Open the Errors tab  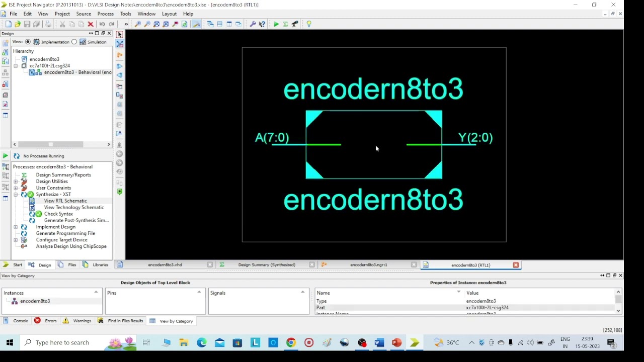coord(46,321)
